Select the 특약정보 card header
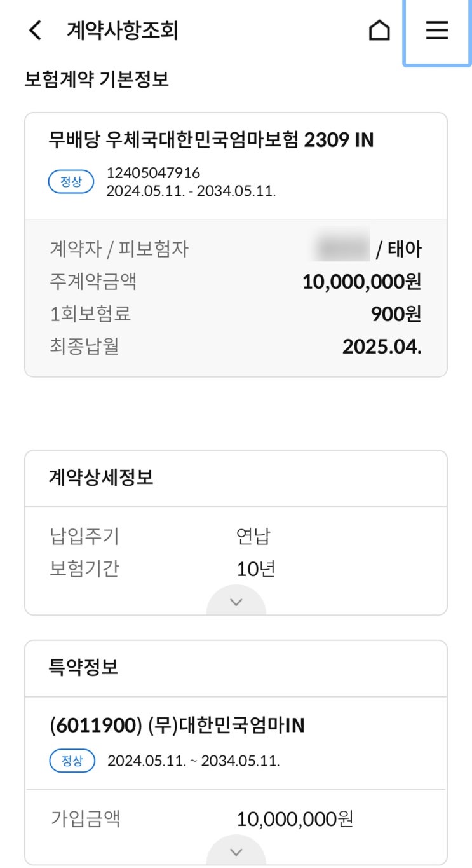The image size is (472, 868). 236,668
